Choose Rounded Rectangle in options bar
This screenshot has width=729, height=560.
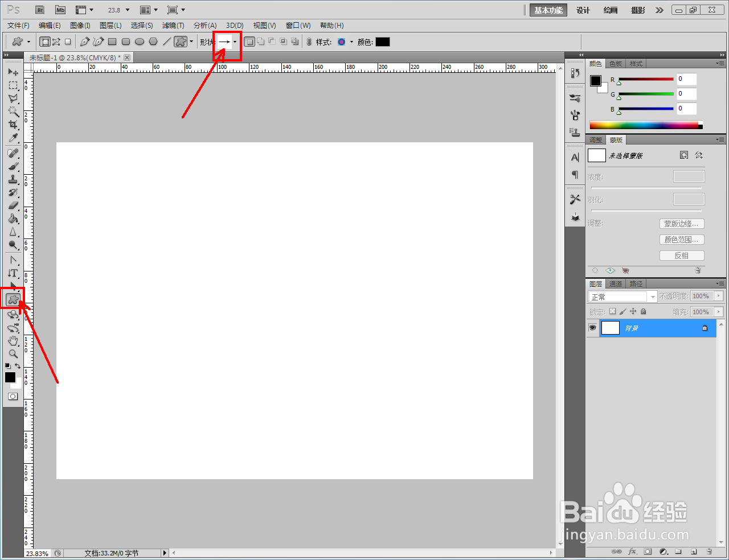(x=126, y=42)
